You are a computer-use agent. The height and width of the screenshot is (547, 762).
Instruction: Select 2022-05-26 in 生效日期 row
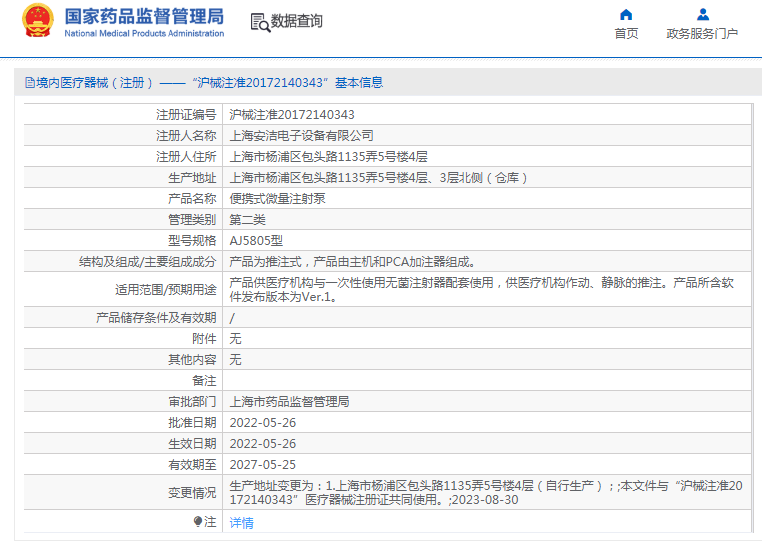(x=262, y=444)
